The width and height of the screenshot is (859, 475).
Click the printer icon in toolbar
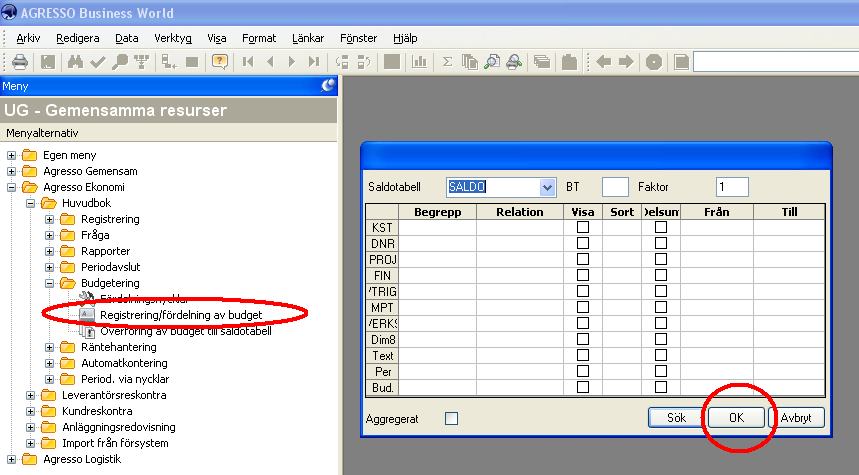(x=20, y=62)
